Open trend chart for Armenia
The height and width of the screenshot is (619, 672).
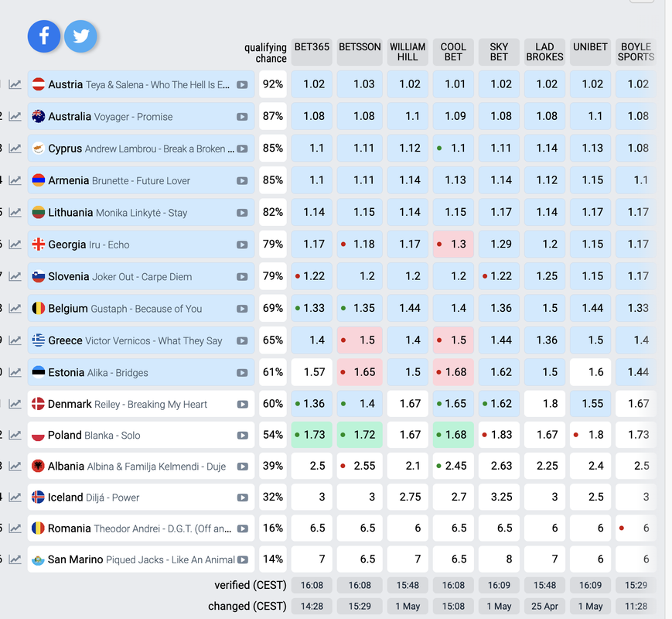[15, 180]
